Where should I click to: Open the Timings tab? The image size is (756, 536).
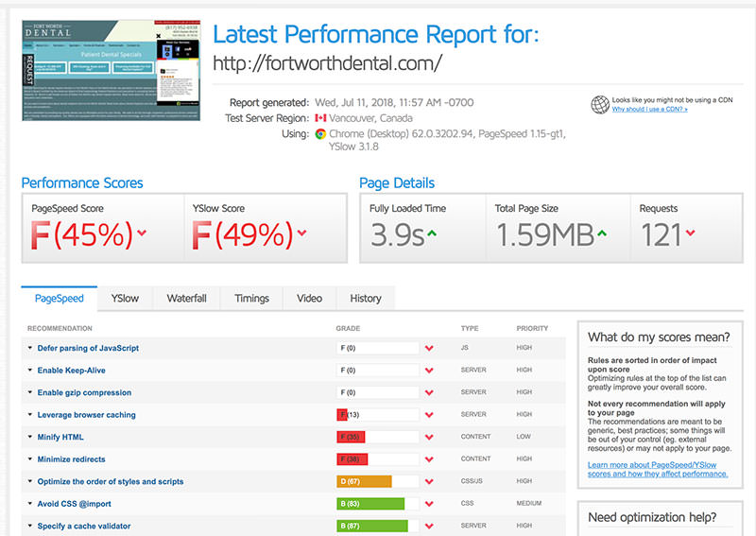pos(251,299)
